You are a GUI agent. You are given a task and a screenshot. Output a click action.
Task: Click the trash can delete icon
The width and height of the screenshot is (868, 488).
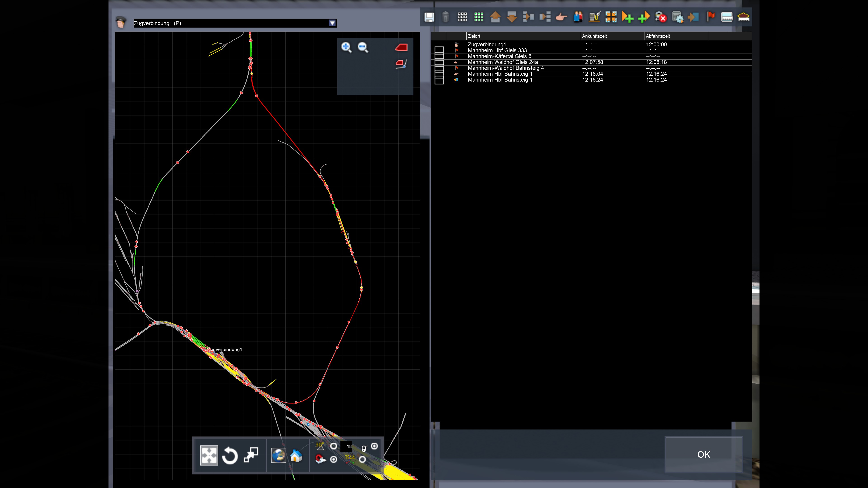tap(446, 17)
